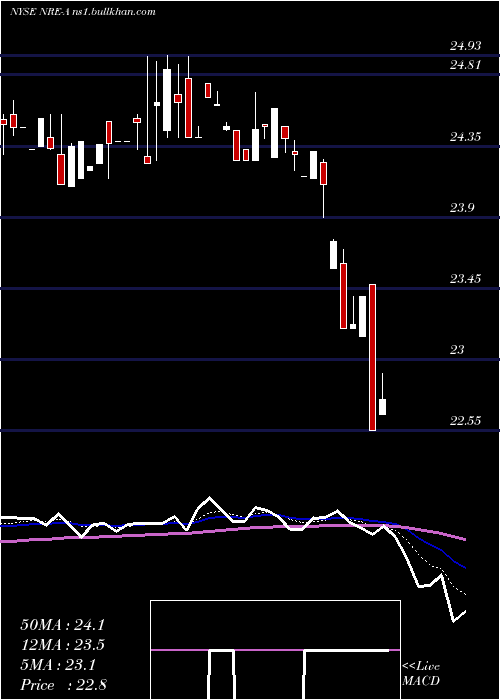Click the last white candle near 22.8
This screenshot has height=700, width=500.
[383, 407]
